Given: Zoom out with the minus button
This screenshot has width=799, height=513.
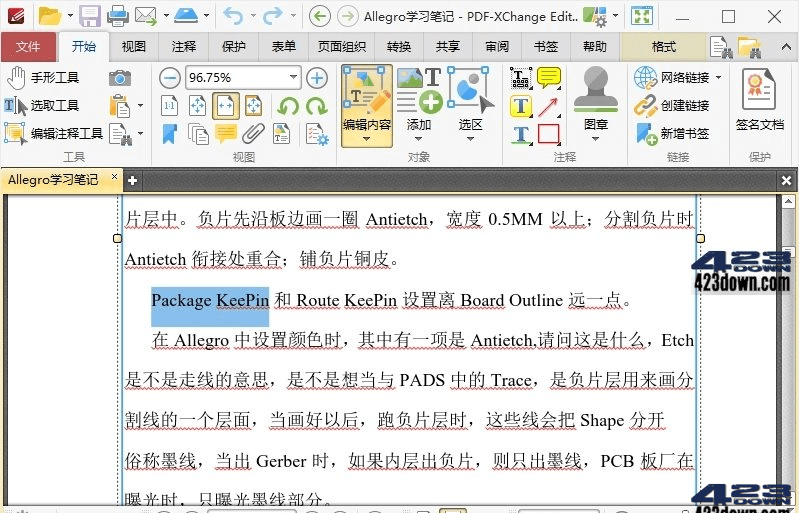Looking at the screenshot, I should (170, 78).
